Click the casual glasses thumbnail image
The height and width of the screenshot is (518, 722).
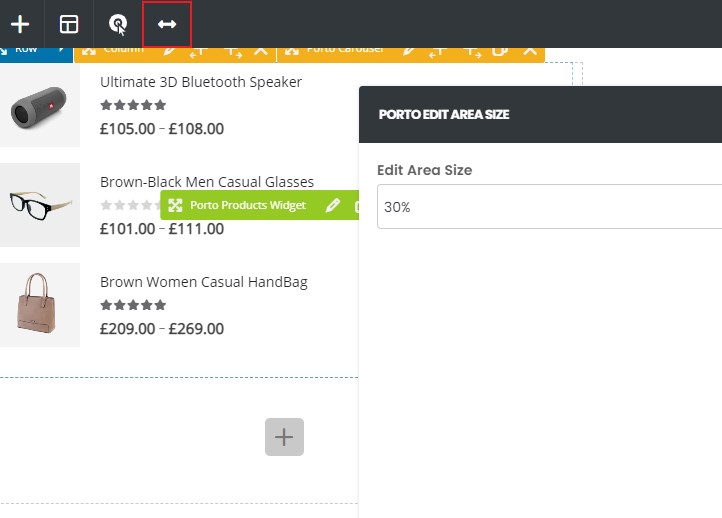click(39, 205)
